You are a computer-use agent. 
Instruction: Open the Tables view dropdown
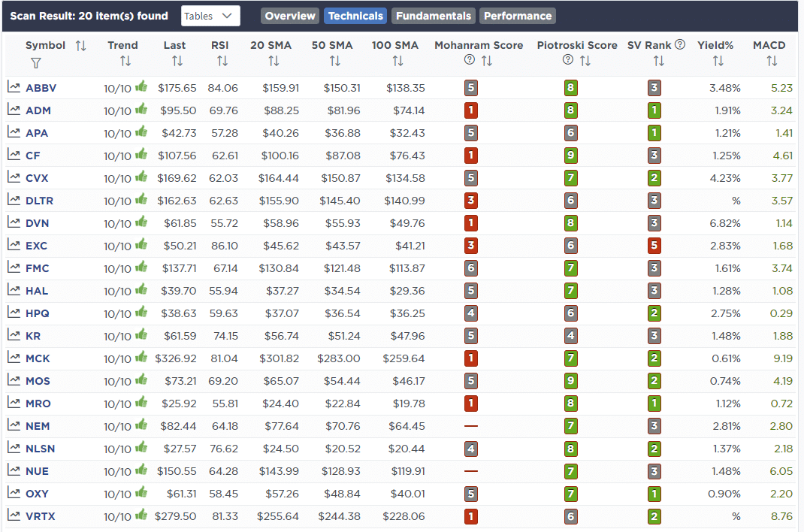[x=210, y=16]
